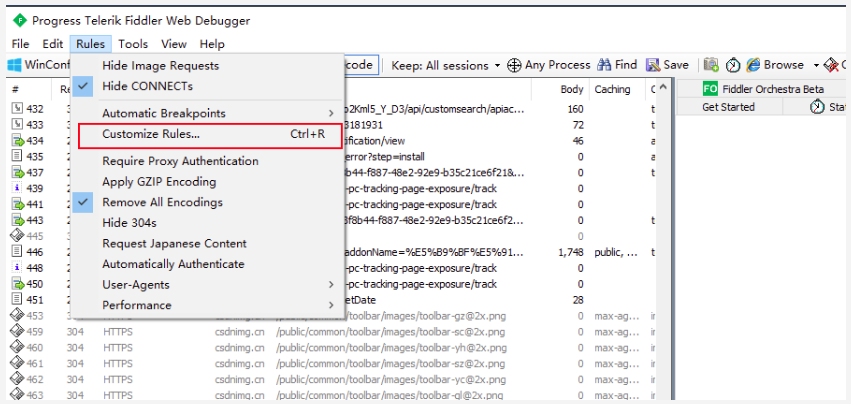This screenshot has height=404, width=851.
Task: Open the Edit menu
Action: [x=53, y=44]
